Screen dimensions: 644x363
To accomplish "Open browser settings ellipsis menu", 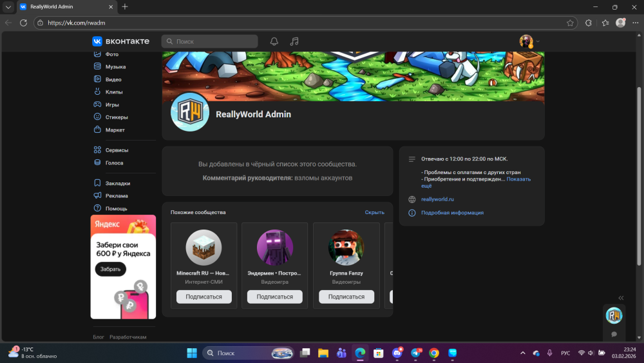I will click(x=636, y=23).
